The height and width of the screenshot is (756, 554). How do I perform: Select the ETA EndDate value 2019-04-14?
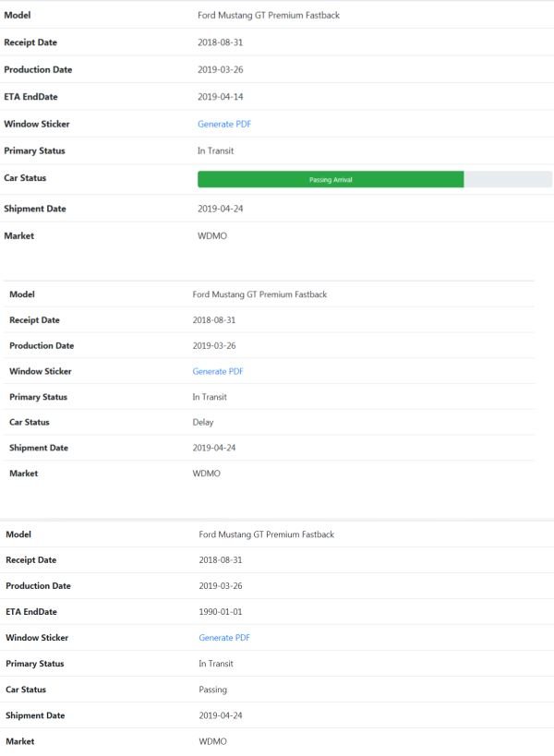point(221,97)
